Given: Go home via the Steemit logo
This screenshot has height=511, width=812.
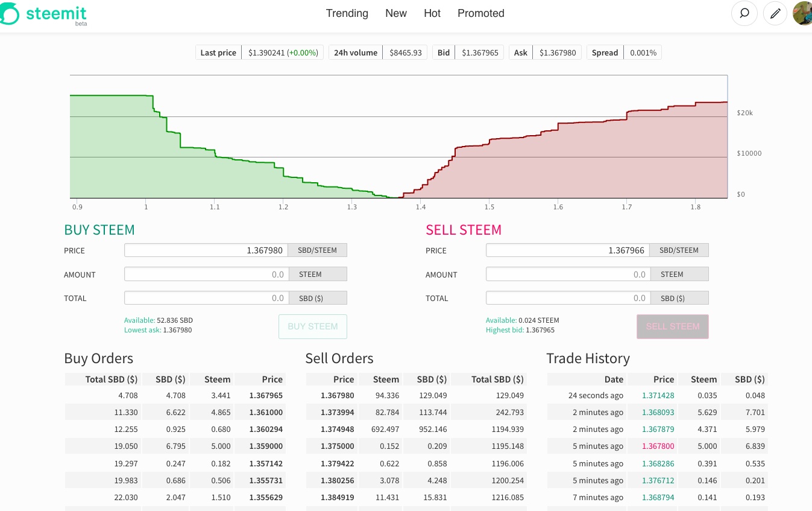Looking at the screenshot, I should tap(43, 14).
